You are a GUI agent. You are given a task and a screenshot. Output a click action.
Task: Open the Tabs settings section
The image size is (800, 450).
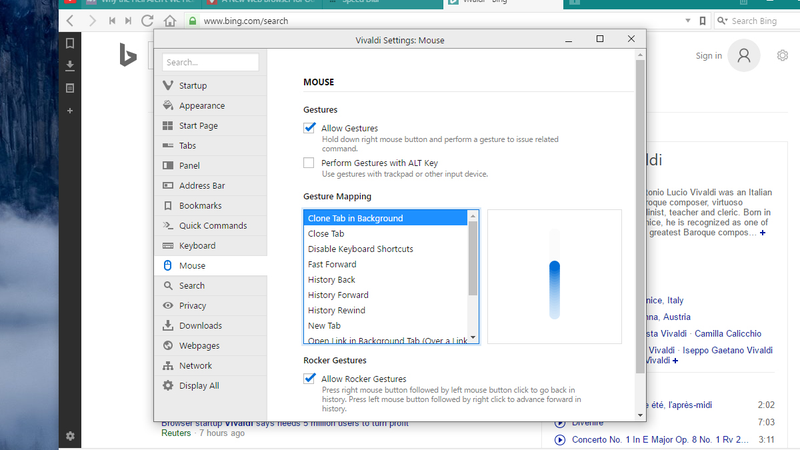pyautogui.click(x=211, y=145)
